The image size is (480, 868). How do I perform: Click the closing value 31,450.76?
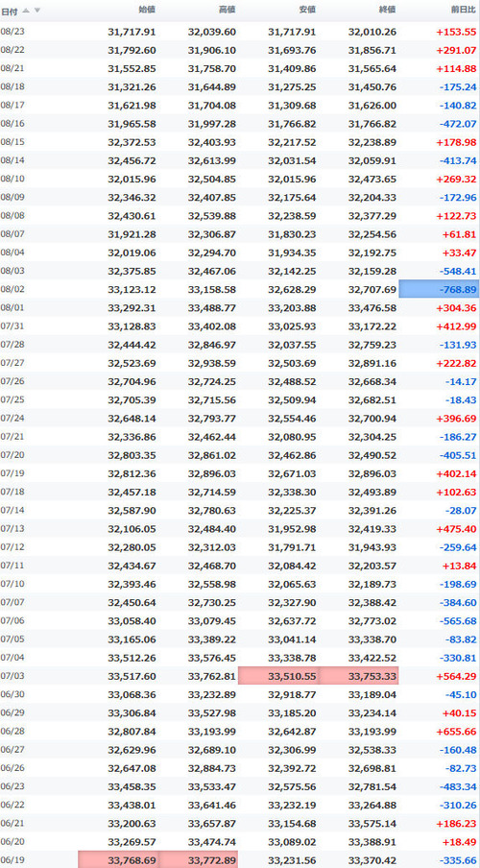tap(372, 87)
